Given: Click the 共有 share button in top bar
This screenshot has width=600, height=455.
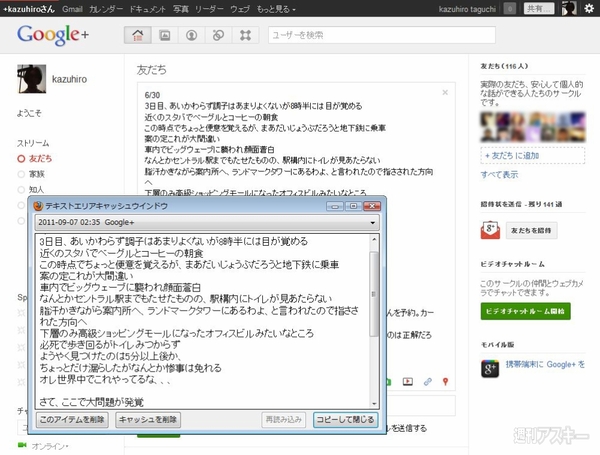Looking at the screenshot, I should click(539, 8).
